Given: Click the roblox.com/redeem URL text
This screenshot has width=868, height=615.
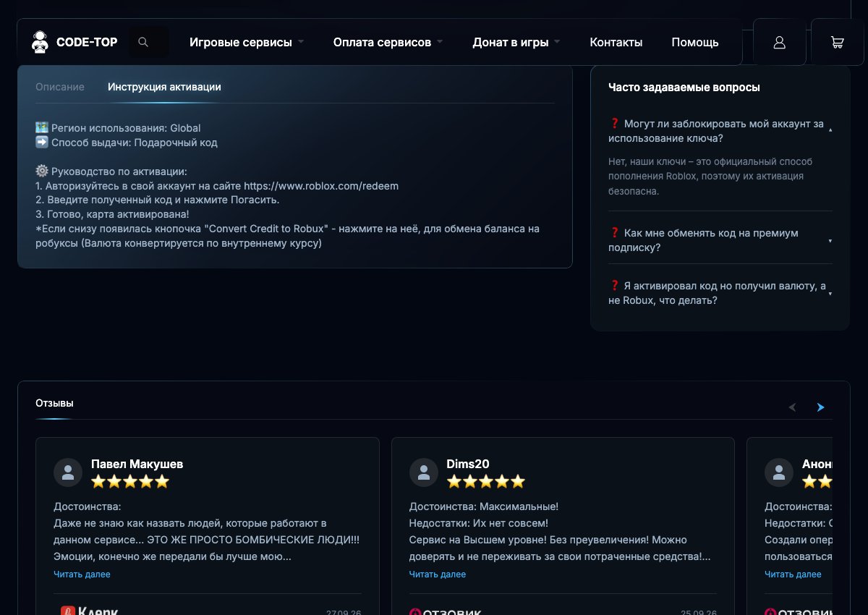Looking at the screenshot, I should 321,186.
